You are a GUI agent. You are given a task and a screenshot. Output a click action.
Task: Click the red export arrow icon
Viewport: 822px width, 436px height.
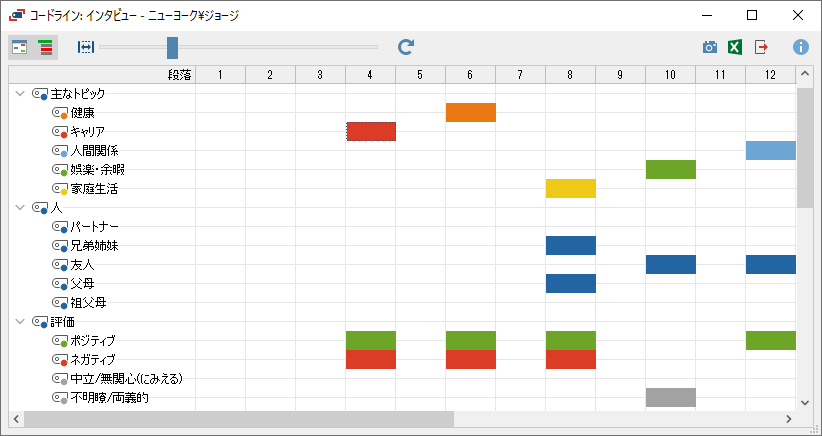coord(762,47)
